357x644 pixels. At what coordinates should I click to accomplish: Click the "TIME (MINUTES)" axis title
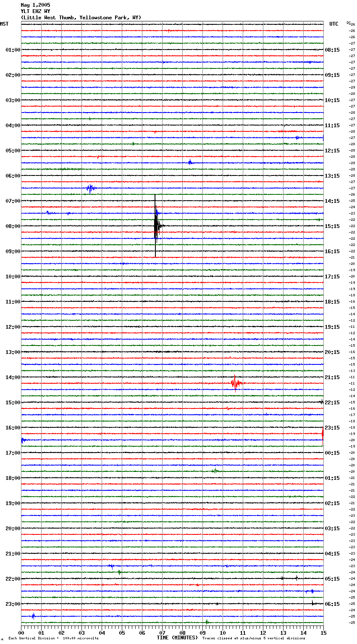(x=177, y=638)
